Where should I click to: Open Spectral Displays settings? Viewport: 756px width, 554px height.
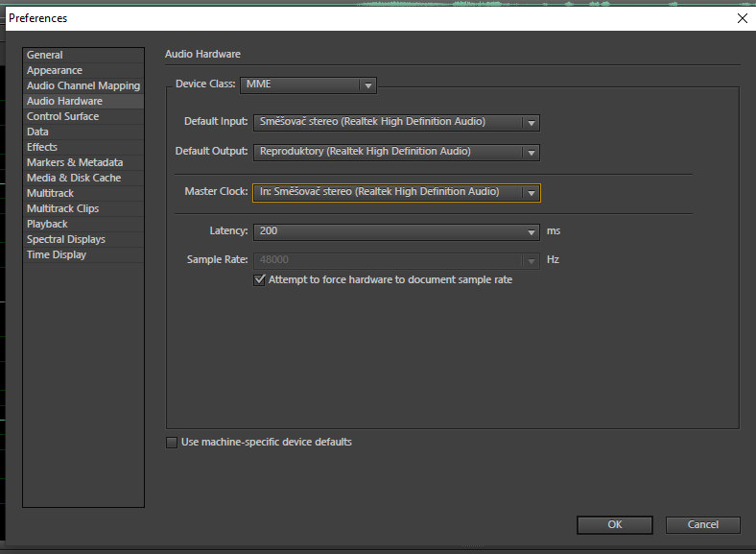point(66,239)
